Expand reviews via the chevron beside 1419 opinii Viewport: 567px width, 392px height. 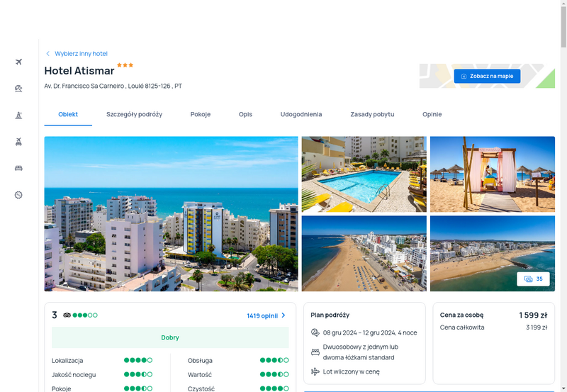283,315
